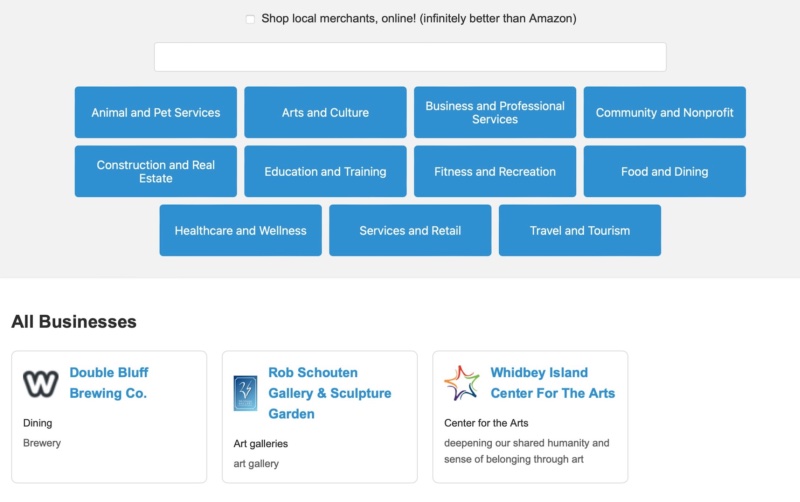This screenshot has height=502, width=800.
Task: Select the Healthcare and Wellness category
Action: pos(240,231)
